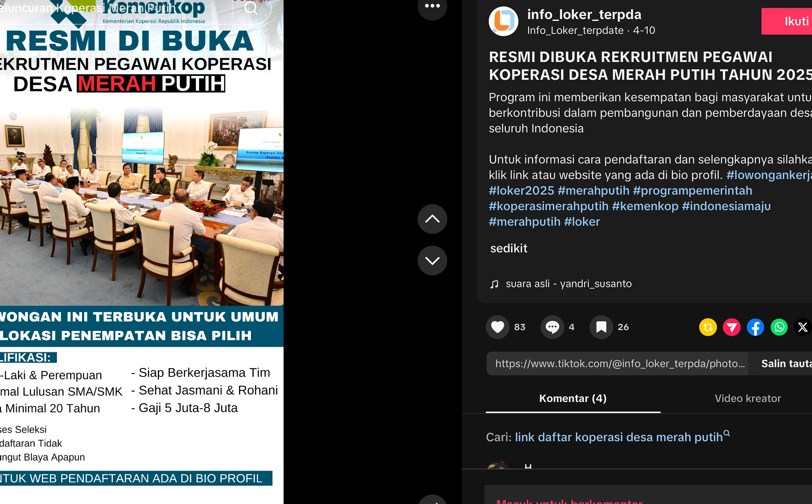The width and height of the screenshot is (812, 504).
Task: Click the recruitment poster image
Action: pyautogui.click(x=141, y=252)
